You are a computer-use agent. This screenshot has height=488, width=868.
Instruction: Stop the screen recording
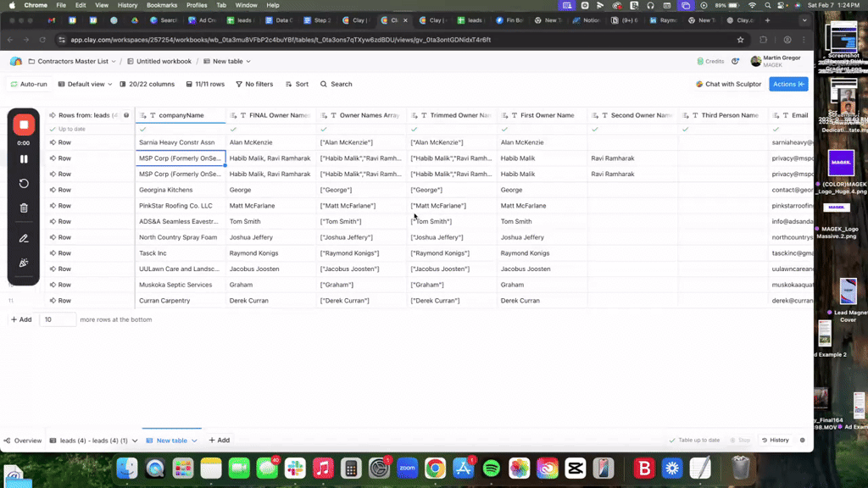[24, 125]
